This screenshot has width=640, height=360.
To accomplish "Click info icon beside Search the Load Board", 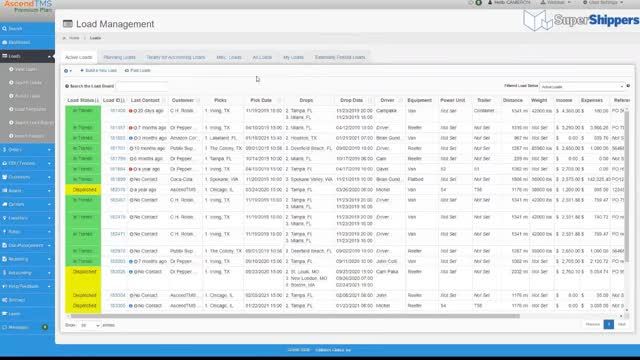I will click(67, 86).
